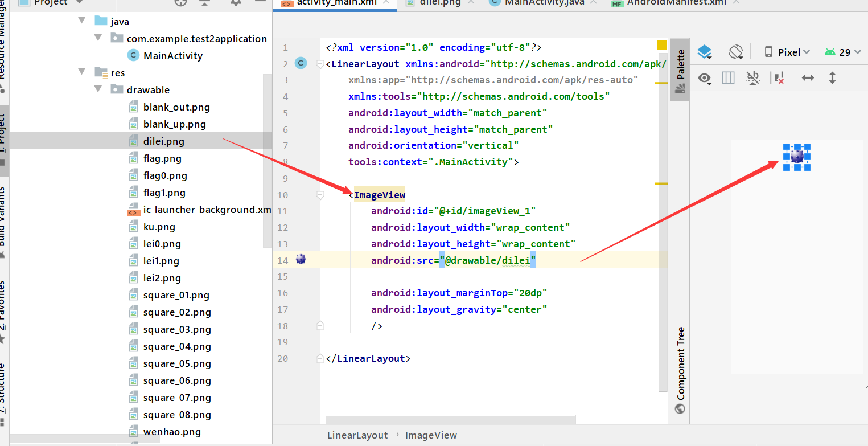
Task: Click the closing LinearLayout tag on line 20
Action: click(x=368, y=359)
